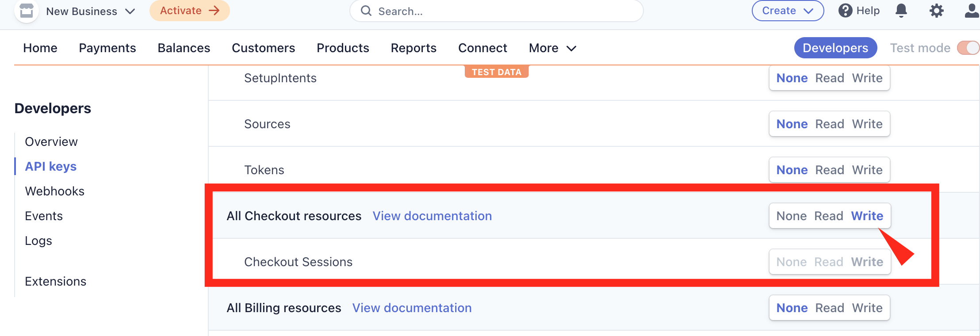
Task: Set Tokens permission to Write
Action: [x=867, y=170]
